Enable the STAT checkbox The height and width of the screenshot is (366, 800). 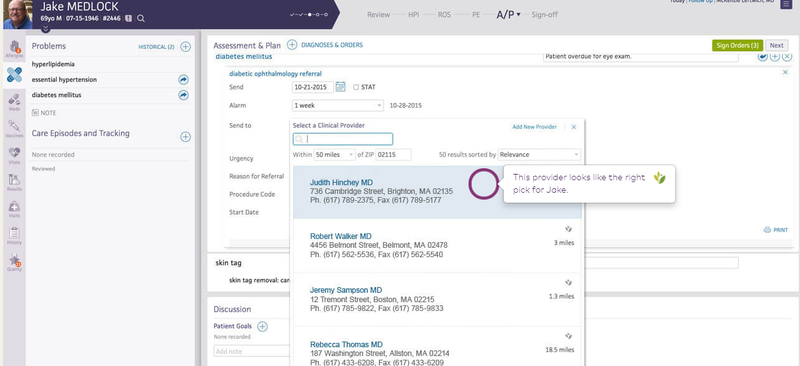356,87
